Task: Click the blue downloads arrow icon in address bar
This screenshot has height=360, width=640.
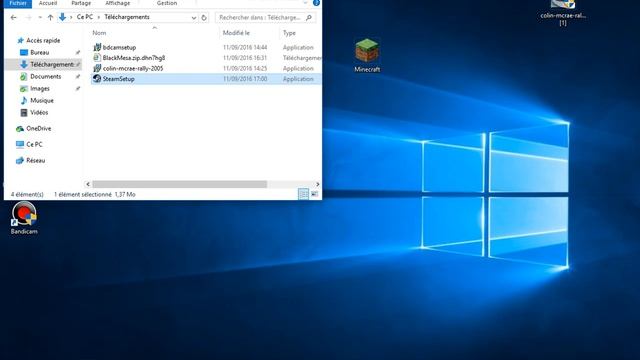Action: tap(62, 17)
